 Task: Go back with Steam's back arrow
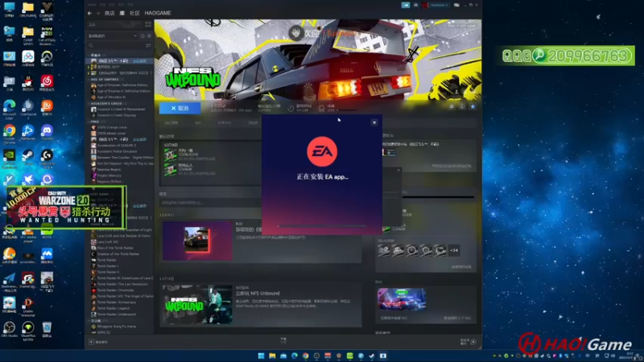click(89, 13)
